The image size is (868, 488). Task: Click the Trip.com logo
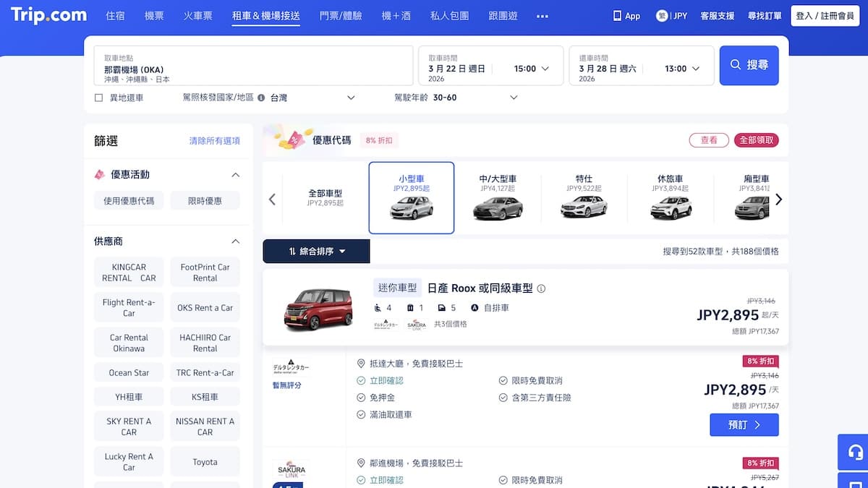(48, 15)
